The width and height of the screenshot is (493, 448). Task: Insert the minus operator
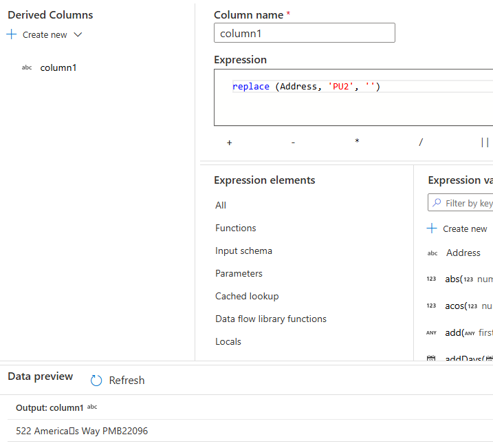point(293,142)
